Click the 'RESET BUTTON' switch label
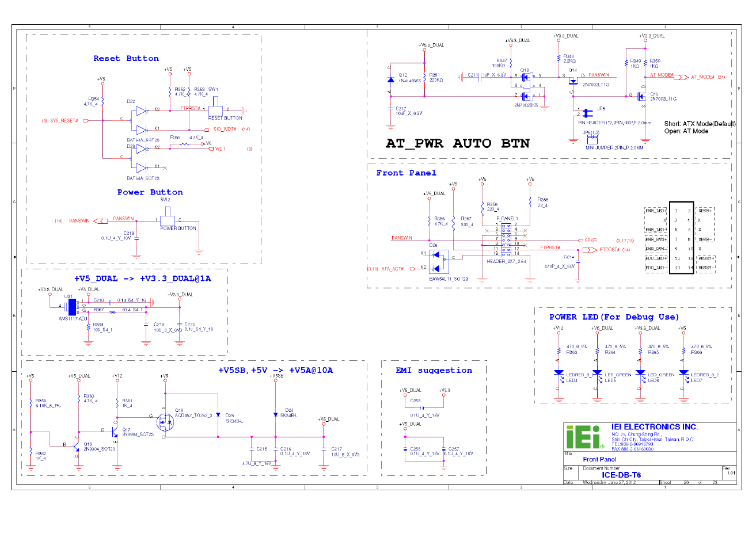Screen dimensions: 756x534 tap(225, 118)
